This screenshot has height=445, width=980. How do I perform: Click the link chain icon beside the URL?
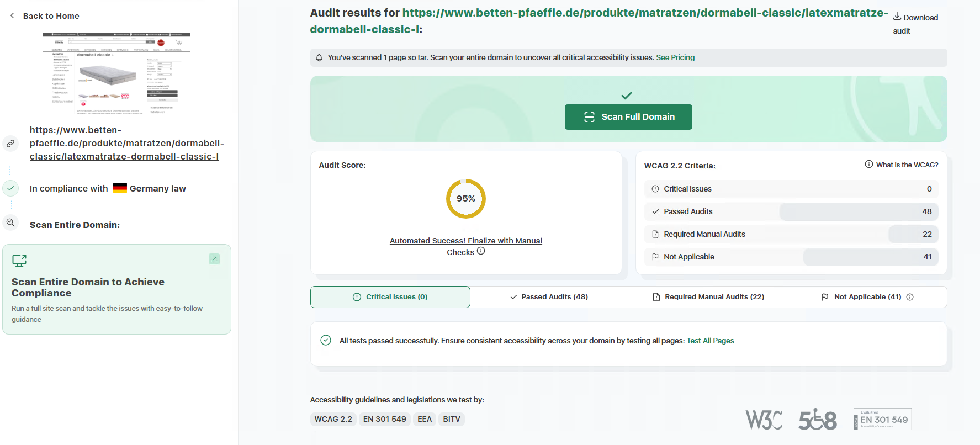pyautogui.click(x=10, y=144)
